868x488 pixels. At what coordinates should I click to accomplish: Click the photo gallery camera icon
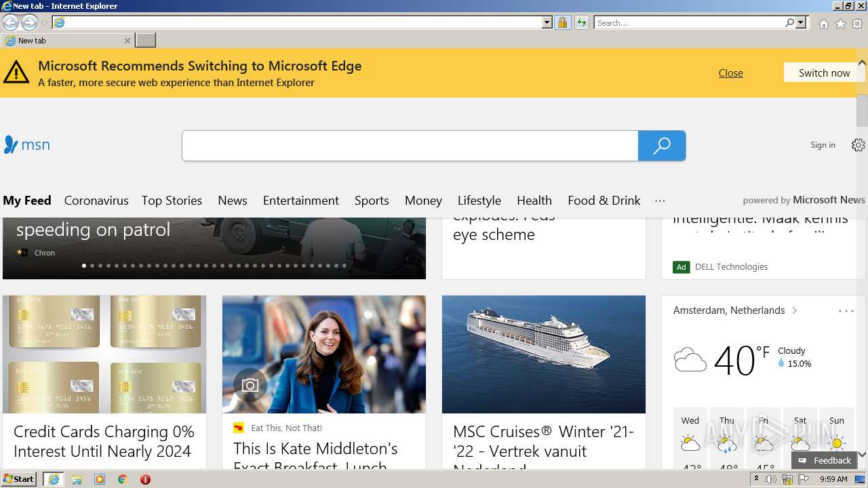[x=250, y=385]
